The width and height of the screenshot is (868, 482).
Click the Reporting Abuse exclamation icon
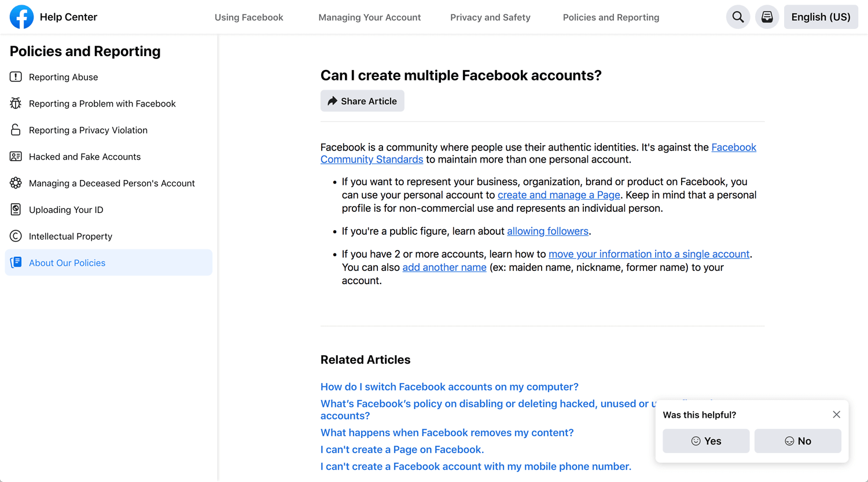click(x=16, y=77)
